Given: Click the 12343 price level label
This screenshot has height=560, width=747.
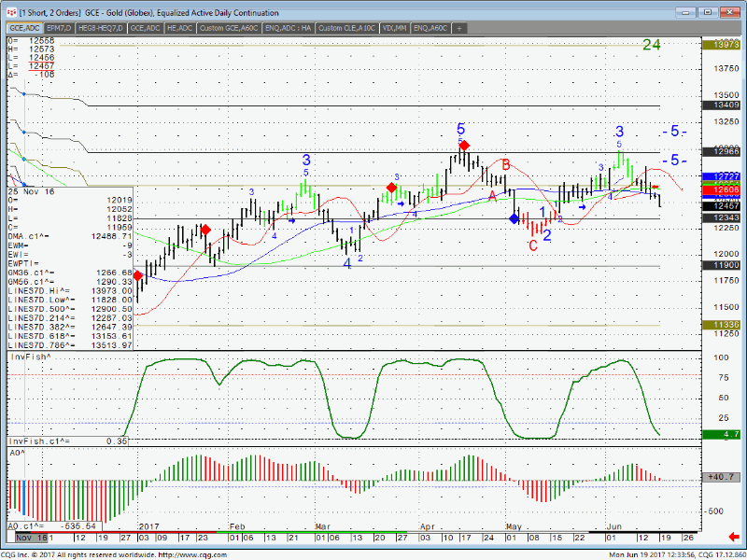Looking at the screenshot, I should pyautogui.click(x=721, y=217).
